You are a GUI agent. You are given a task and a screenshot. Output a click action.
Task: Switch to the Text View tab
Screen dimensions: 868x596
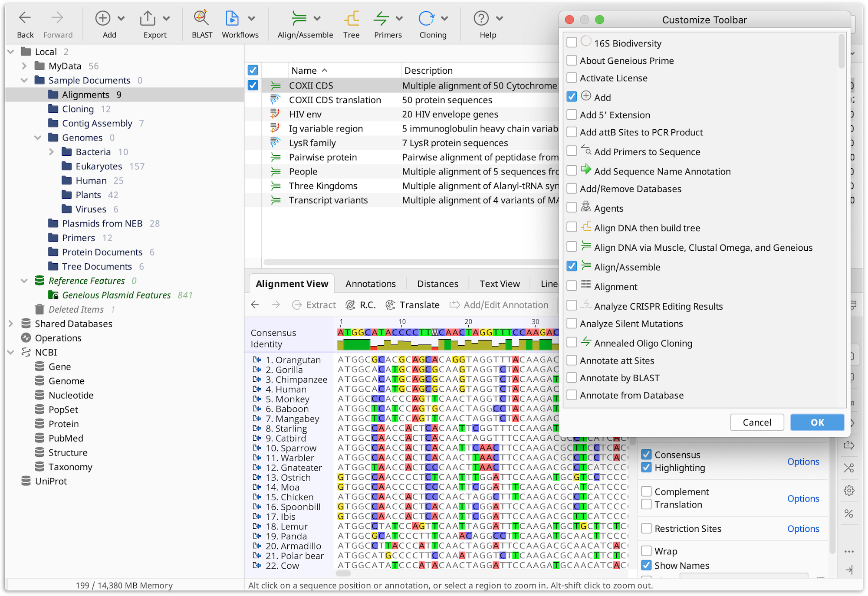click(500, 284)
